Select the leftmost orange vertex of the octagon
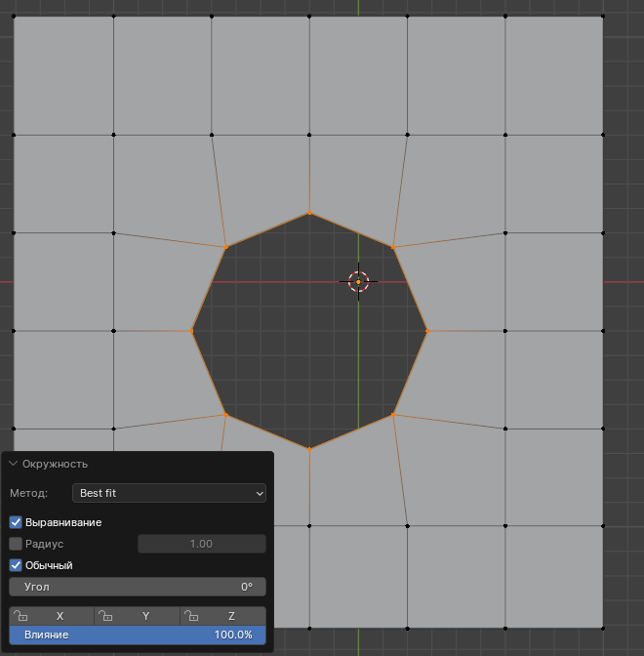Screen dimensions: 644x656 point(191,331)
